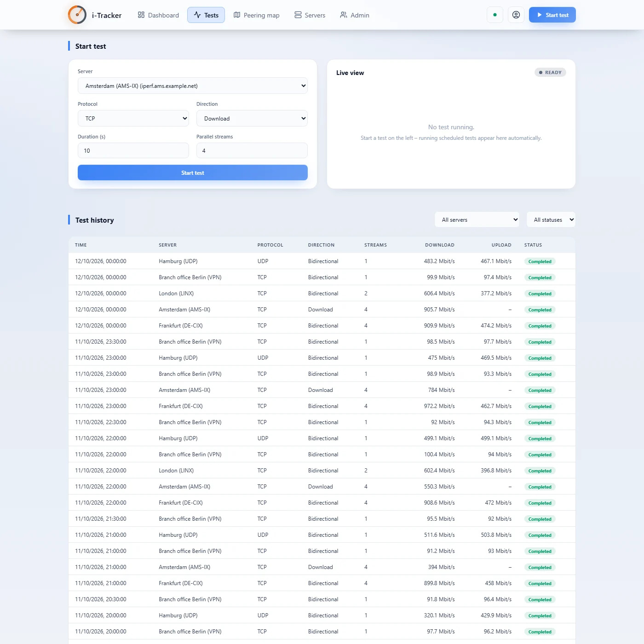Click the Servers stack icon
The height and width of the screenshot is (644, 644).
(x=298, y=15)
